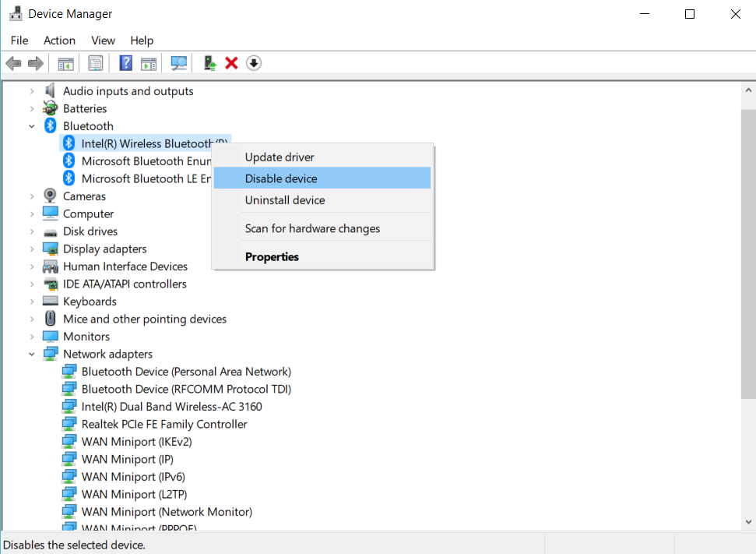Click the Update device driver toolbar icon
The height and width of the screenshot is (554, 756).
(209, 63)
